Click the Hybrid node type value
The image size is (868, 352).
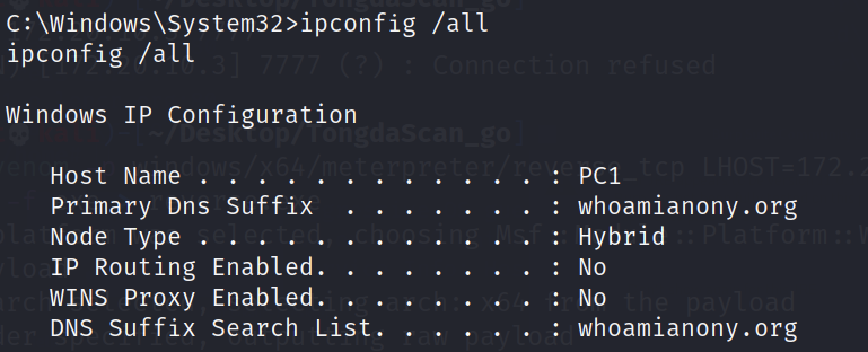coord(621,237)
